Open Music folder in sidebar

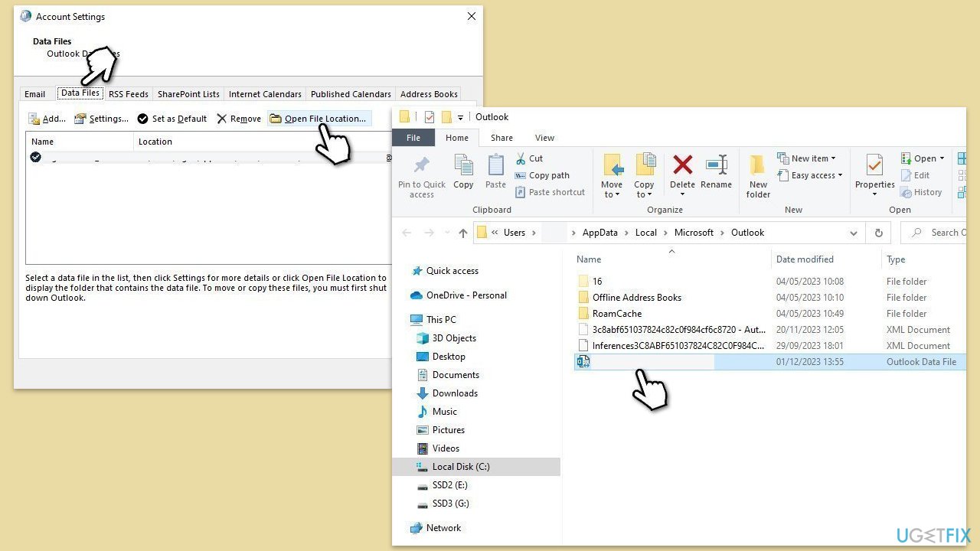coord(444,412)
